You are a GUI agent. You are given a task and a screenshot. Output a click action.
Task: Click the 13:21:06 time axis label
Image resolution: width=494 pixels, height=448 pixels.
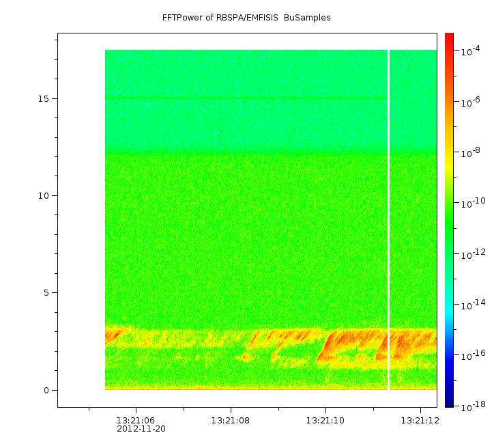click(136, 421)
